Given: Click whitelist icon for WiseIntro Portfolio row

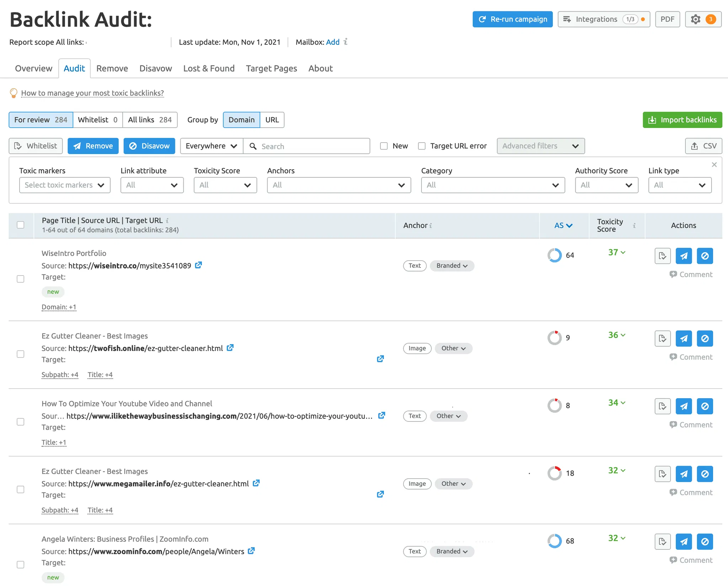Looking at the screenshot, I should click(x=662, y=256).
